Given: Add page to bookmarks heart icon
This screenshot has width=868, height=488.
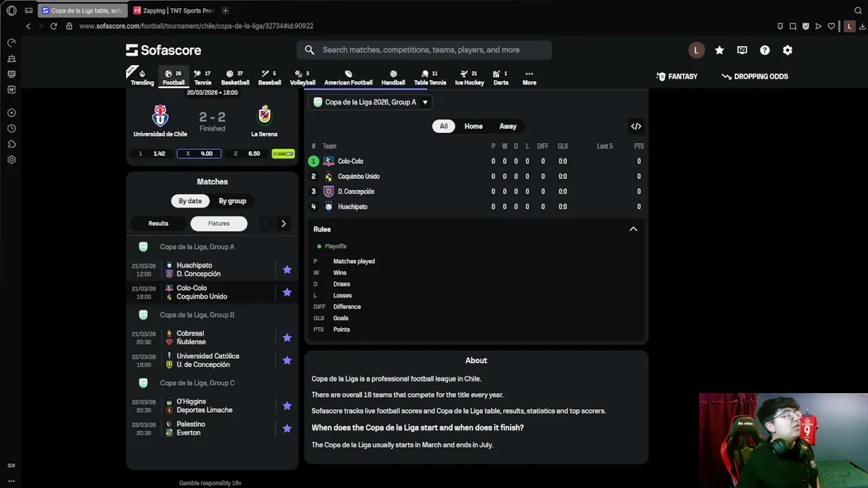Looking at the screenshot, I should tap(831, 26).
